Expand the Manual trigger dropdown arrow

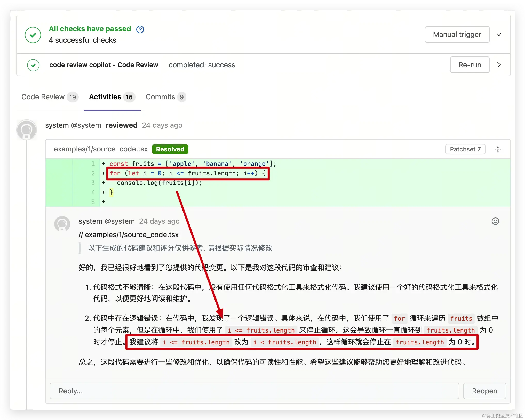[x=499, y=34]
